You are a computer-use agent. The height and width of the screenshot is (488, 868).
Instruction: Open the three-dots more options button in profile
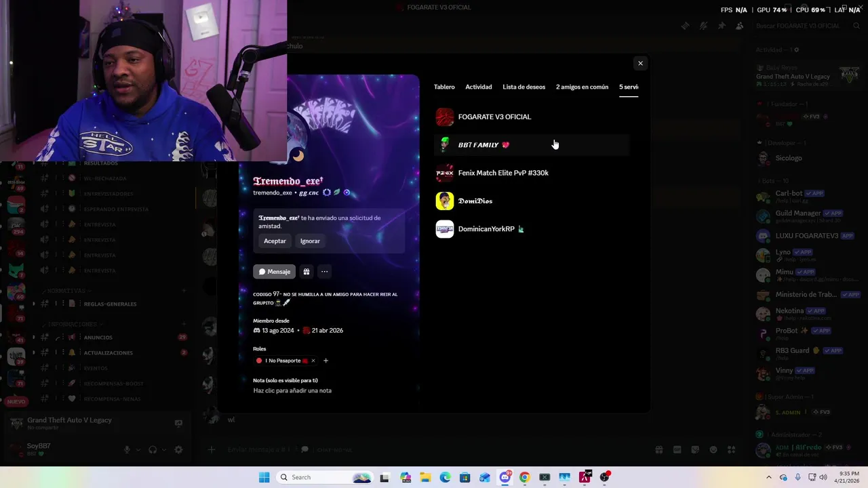click(324, 272)
